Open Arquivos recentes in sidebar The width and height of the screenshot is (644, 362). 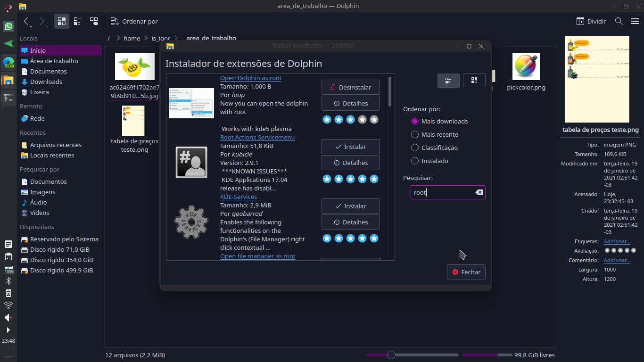(60, 145)
